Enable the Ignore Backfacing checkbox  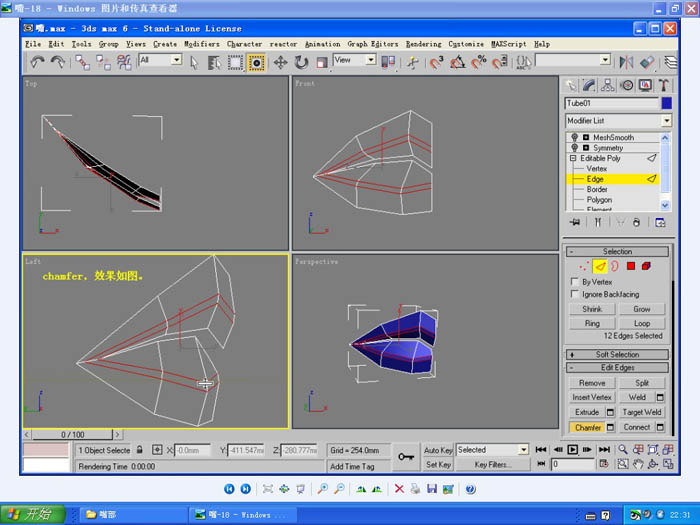click(574, 295)
